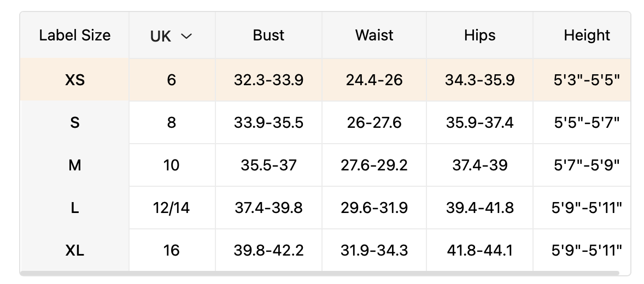This screenshot has height=284, width=644.
Task: Click the chevron next to UK
Action: click(186, 37)
